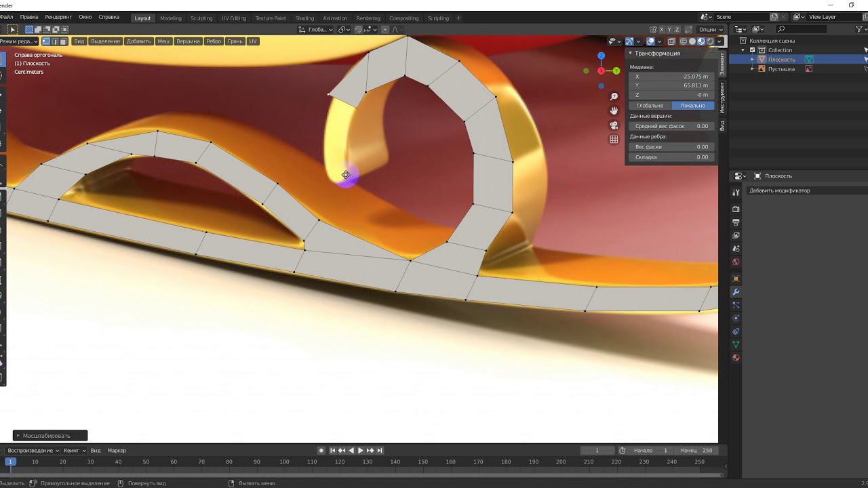This screenshot has height=488, width=868.
Task: Click the pan hand icon in viewport
Action: [614, 111]
